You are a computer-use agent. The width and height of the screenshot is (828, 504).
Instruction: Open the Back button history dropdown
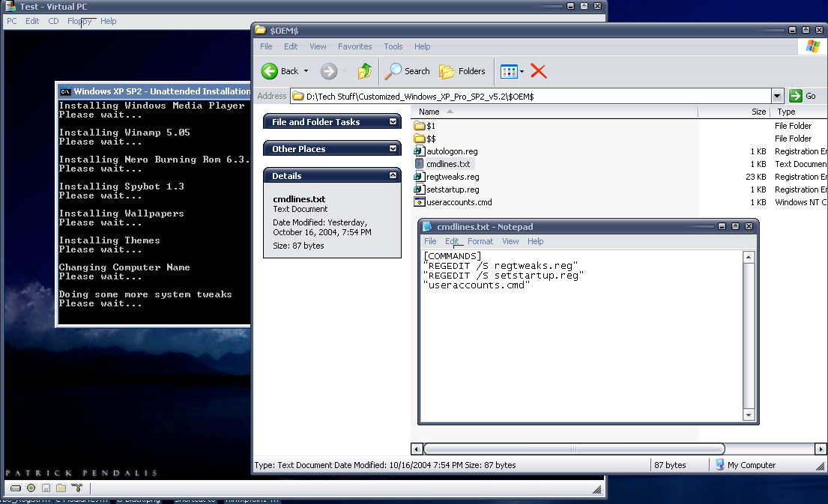pyautogui.click(x=306, y=71)
